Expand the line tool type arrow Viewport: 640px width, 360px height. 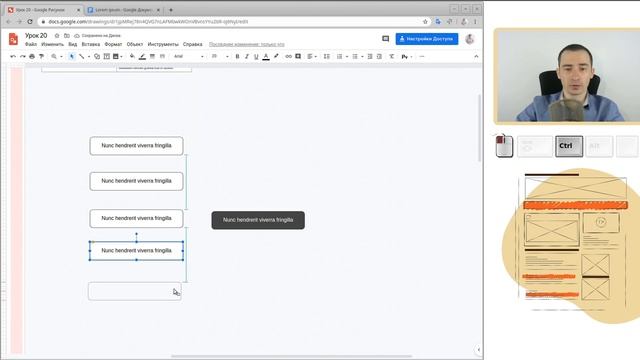89,57
